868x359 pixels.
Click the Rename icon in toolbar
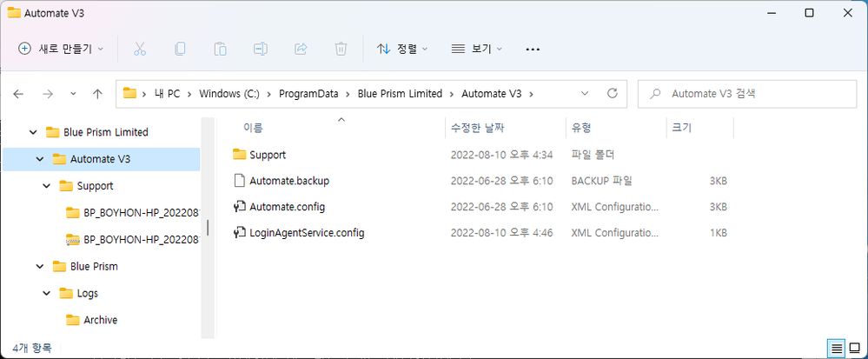tap(260, 49)
